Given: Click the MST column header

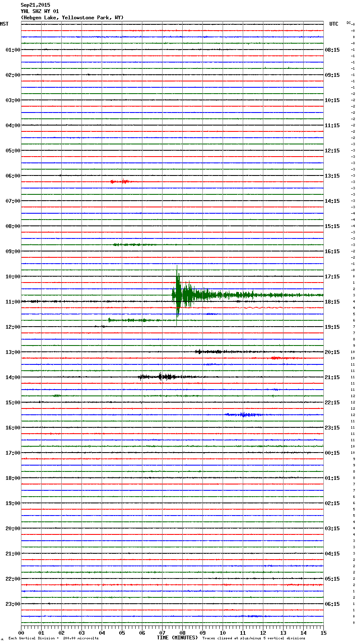Looking at the screenshot, I should pyautogui.click(x=4, y=24).
